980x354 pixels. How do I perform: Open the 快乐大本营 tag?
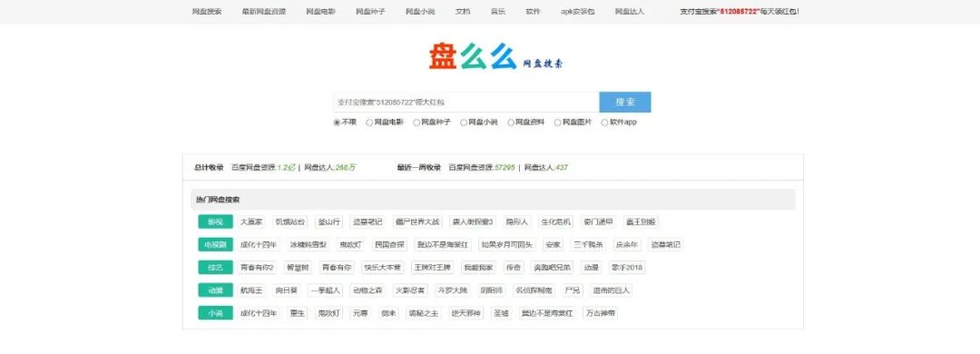(x=383, y=268)
